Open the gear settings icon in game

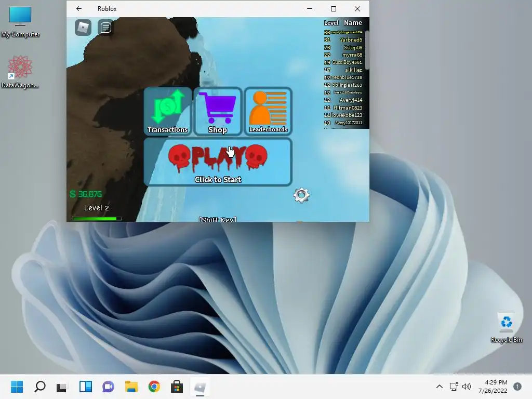tap(302, 195)
